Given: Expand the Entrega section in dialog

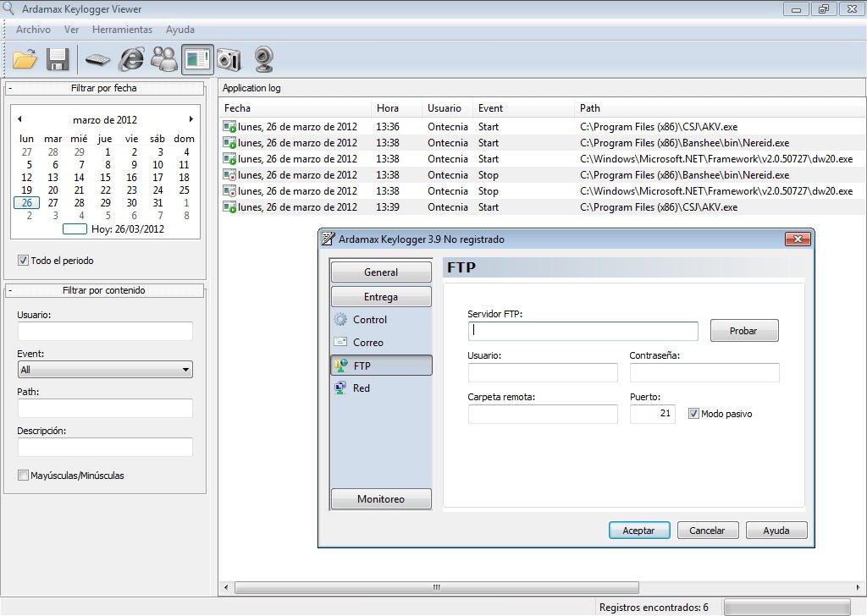Looking at the screenshot, I should [381, 297].
